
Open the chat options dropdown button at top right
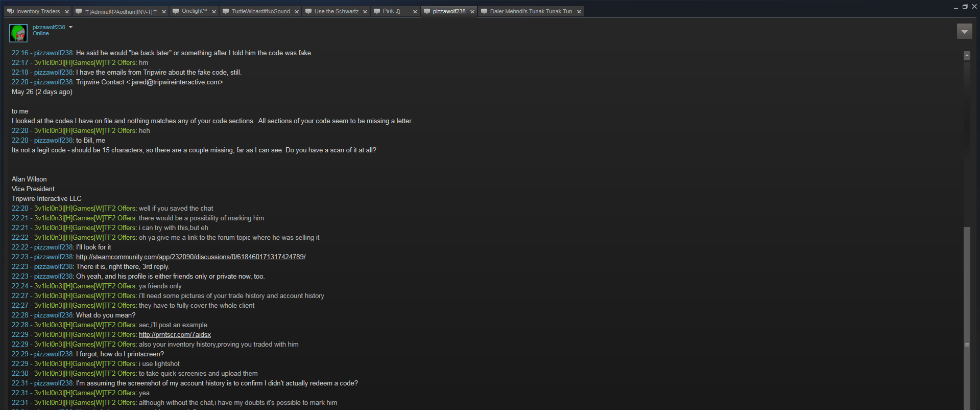[x=964, y=32]
